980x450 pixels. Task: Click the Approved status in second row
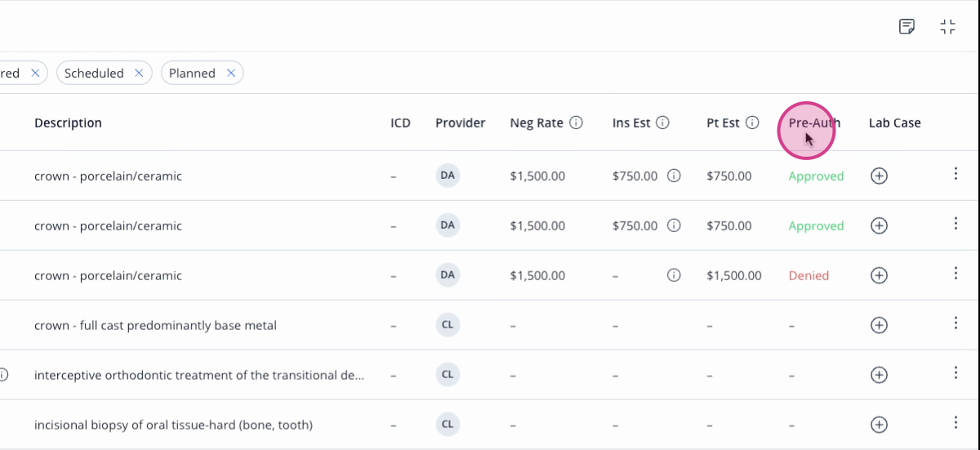[x=816, y=226]
